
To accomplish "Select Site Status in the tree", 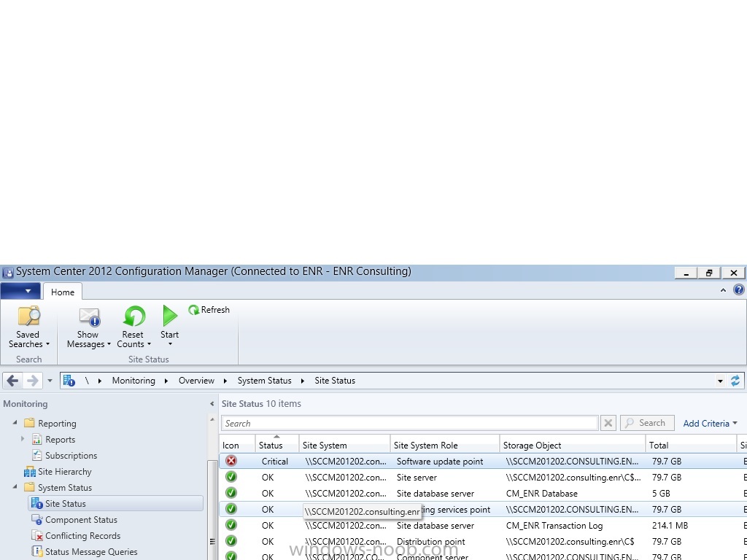I will click(116, 504).
